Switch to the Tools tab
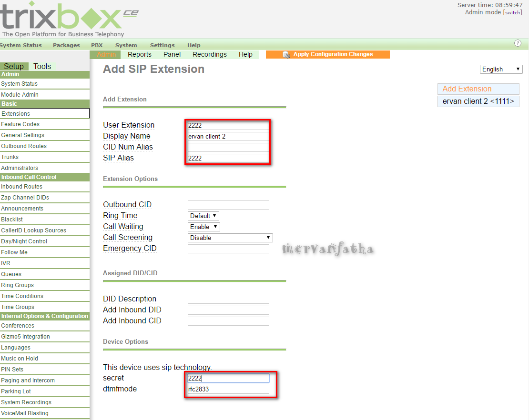Viewport: 529px width, 420px height. click(x=42, y=66)
